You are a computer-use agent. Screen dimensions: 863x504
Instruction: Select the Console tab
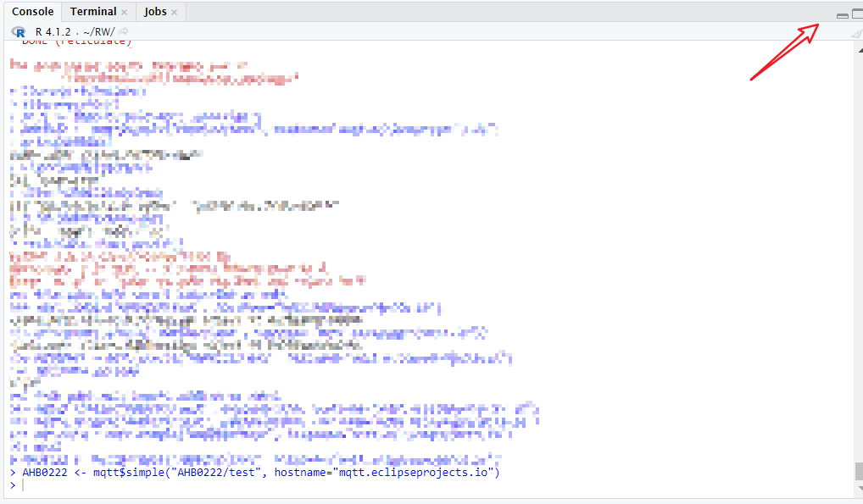(x=32, y=12)
